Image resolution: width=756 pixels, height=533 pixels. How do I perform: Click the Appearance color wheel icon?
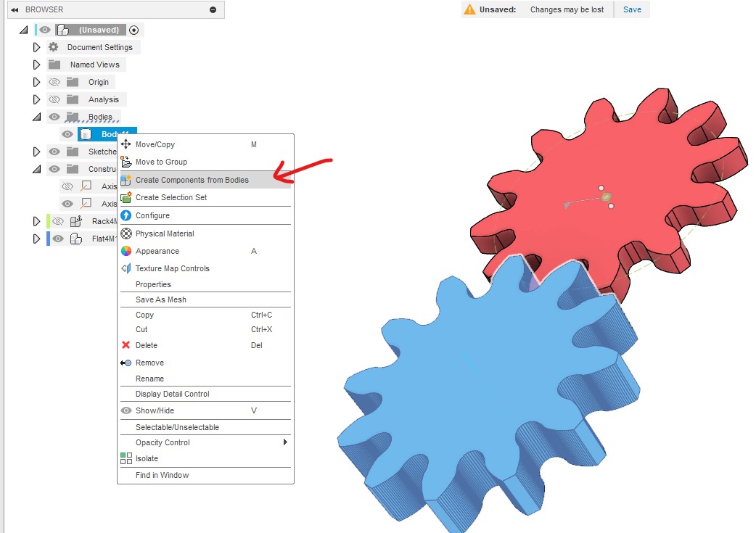(126, 251)
